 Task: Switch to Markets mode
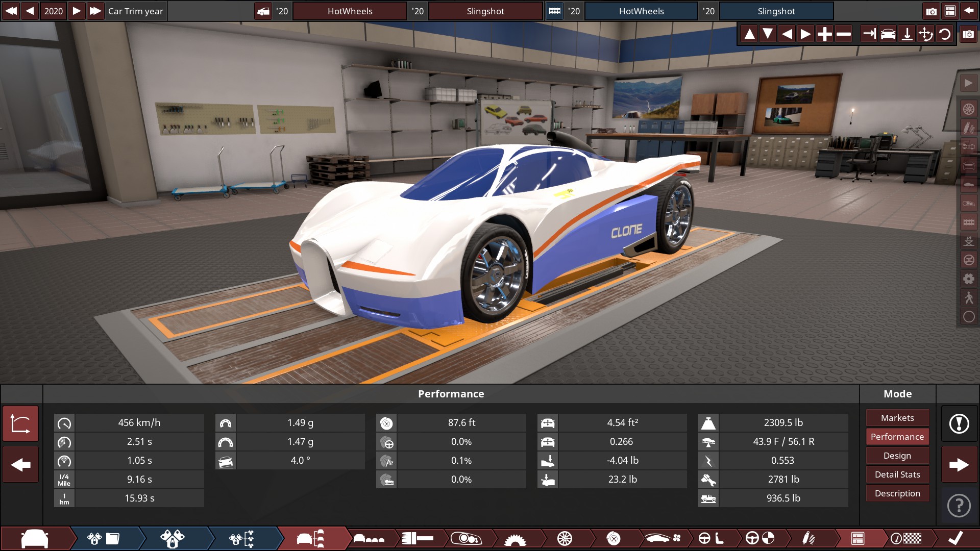[897, 418]
